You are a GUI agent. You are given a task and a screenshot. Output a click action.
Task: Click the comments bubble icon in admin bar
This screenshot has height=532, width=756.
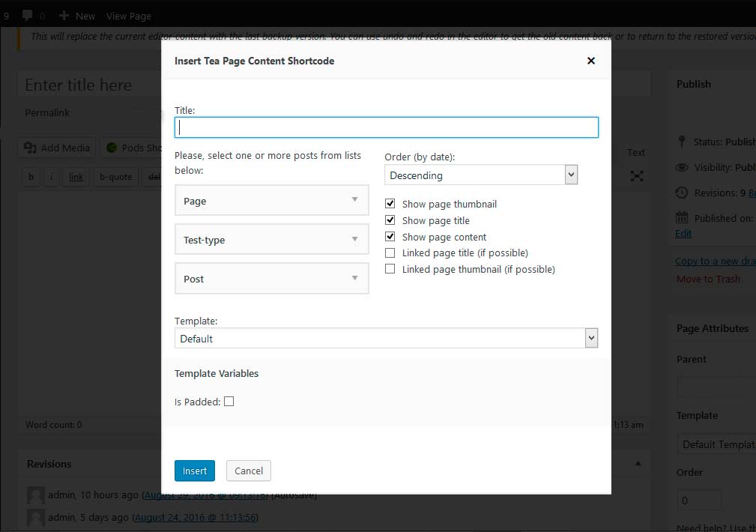[28, 16]
